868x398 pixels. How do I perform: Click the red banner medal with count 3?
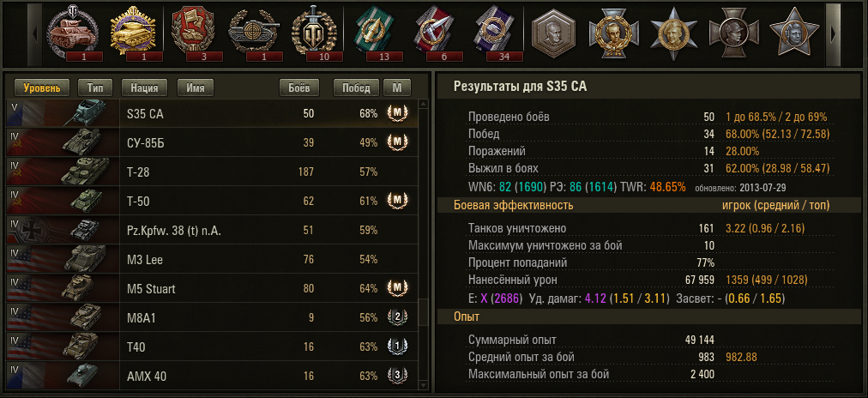tap(192, 31)
